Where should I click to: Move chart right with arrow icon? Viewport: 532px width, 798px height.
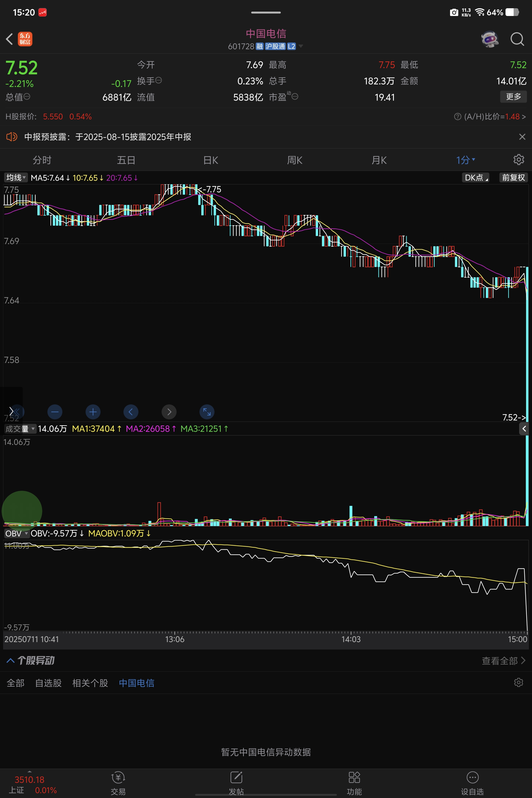(x=169, y=412)
